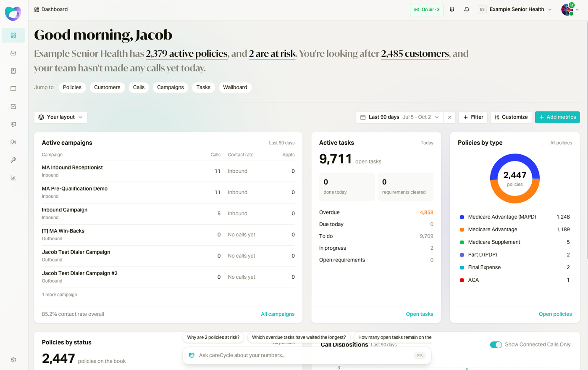Open the Dashboard icon in the sidebar

(x=13, y=35)
